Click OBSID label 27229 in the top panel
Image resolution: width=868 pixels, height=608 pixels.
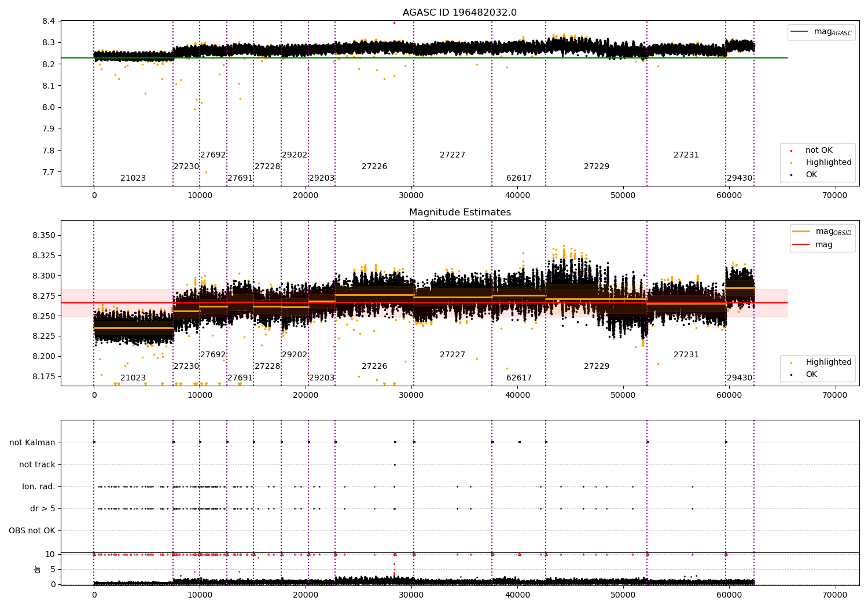point(597,167)
